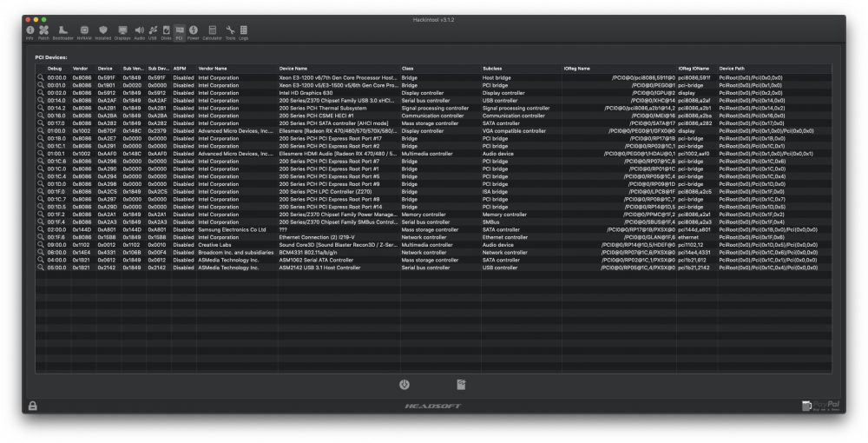The width and height of the screenshot is (868, 443).
Task: Select the ASM2142 USB 3.1 Host Controller cell
Action: [x=319, y=268]
